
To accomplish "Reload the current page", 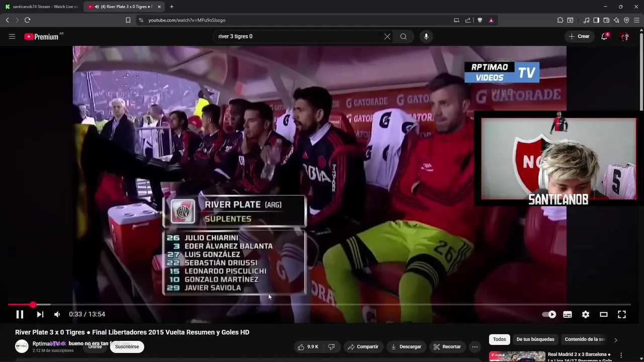I will pyautogui.click(x=27, y=20).
